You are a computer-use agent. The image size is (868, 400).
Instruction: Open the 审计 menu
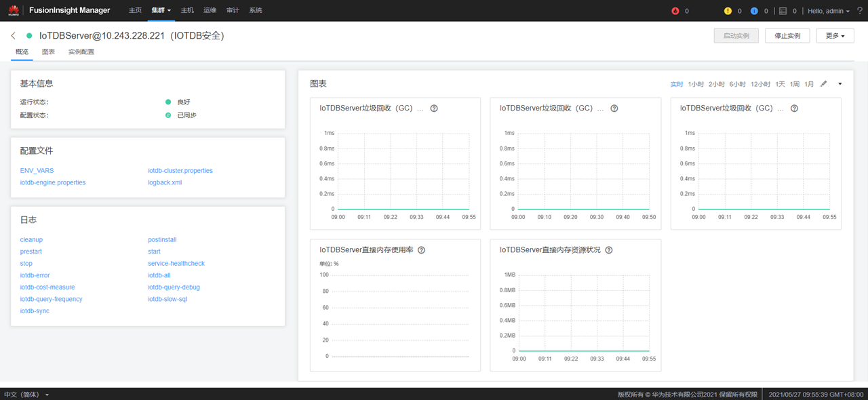click(x=233, y=11)
